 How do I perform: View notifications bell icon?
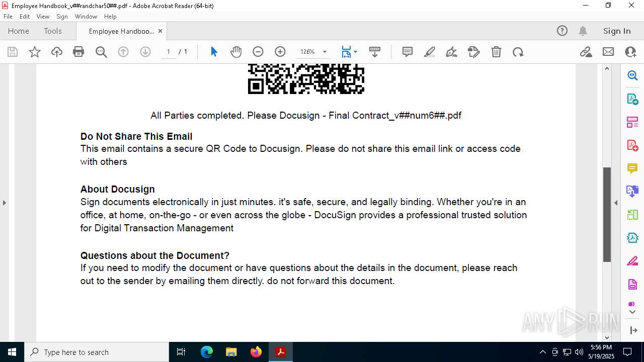[583, 31]
